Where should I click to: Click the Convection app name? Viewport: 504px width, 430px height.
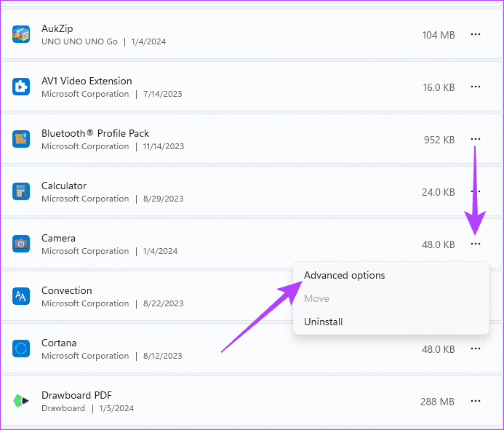pos(67,290)
